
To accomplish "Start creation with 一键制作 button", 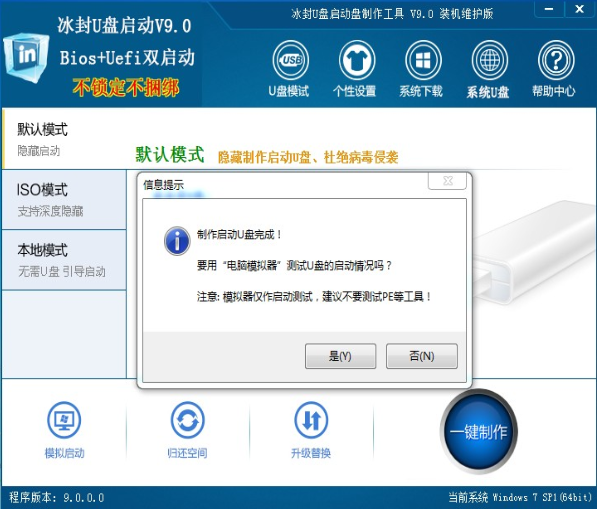I will (x=479, y=432).
